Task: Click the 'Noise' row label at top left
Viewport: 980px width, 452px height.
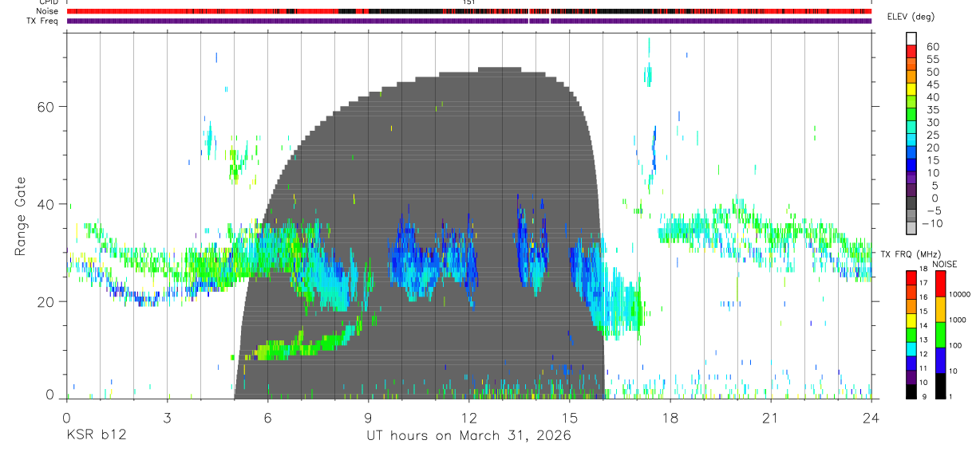Action: tap(47, 11)
